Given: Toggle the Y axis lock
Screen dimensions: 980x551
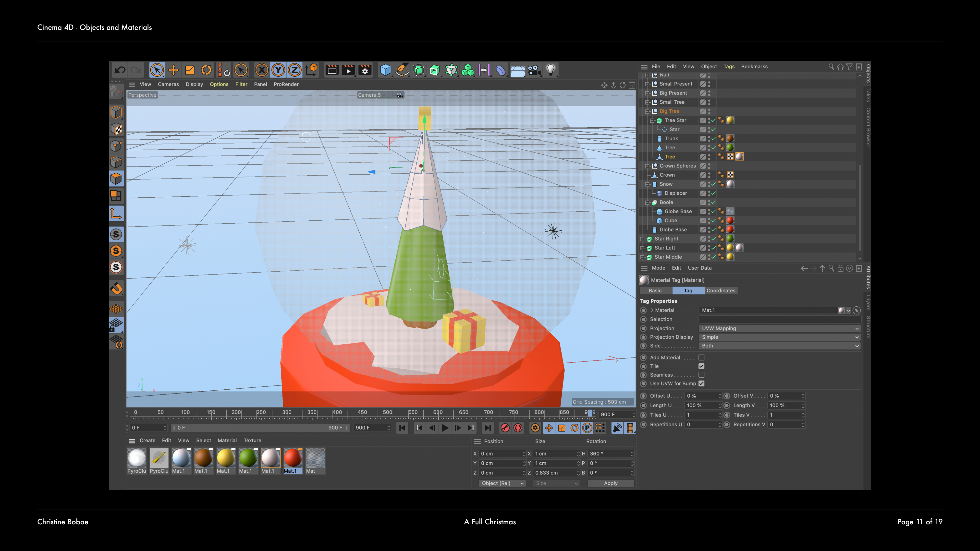Looking at the screenshot, I should pos(278,70).
